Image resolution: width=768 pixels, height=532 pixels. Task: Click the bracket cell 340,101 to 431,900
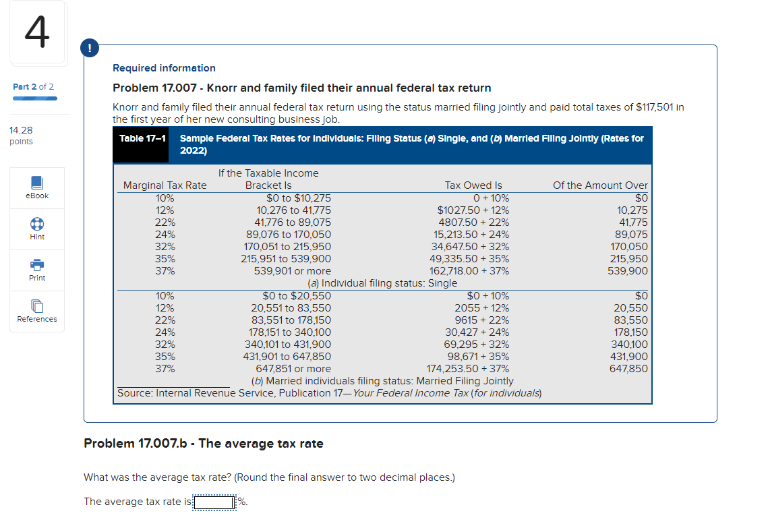287,345
